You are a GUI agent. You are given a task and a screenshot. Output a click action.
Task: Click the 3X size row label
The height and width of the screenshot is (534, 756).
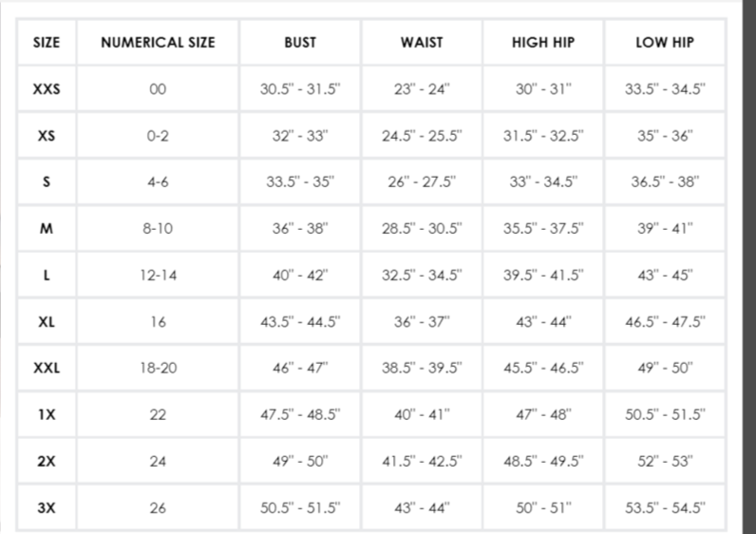(x=47, y=508)
